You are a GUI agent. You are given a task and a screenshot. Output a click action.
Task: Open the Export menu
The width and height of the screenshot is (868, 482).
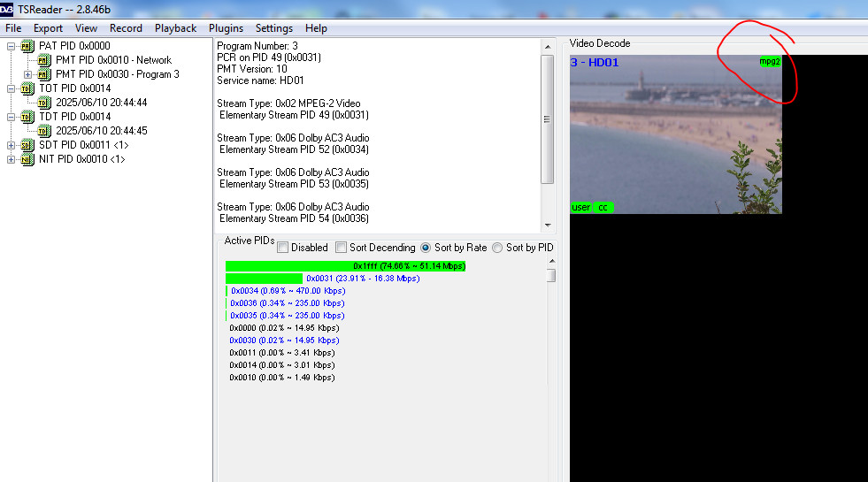(x=48, y=28)
